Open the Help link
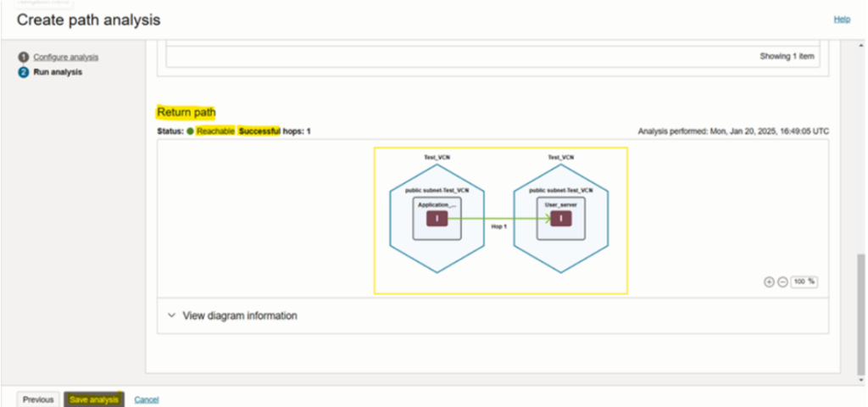Viewport: 868px width, 407px height. coord(842,20)
